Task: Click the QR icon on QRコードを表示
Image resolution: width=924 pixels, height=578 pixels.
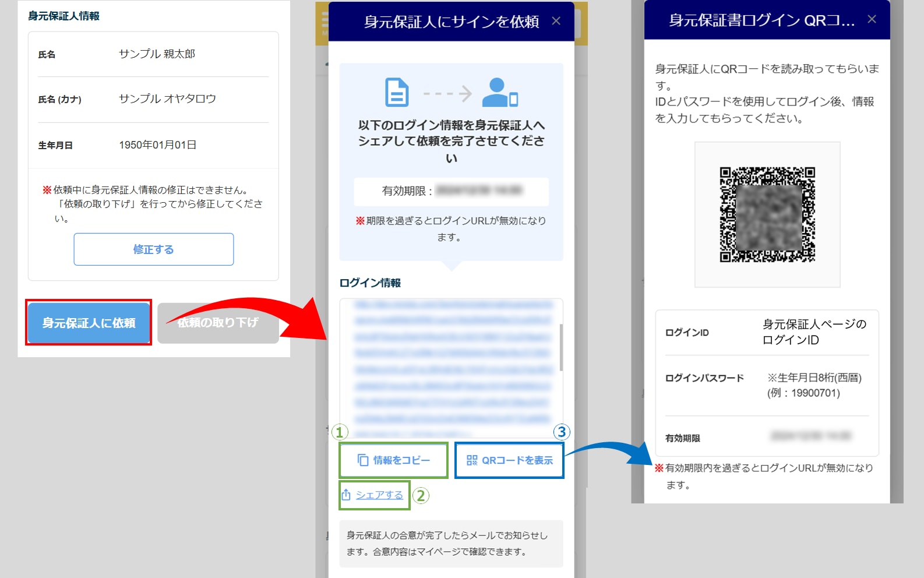Action: click(x=472, y=460)
